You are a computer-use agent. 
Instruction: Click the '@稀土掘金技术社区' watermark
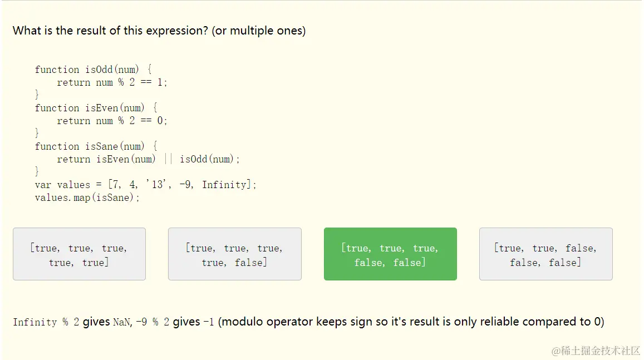pyautogui.click(x=596, y=351)
